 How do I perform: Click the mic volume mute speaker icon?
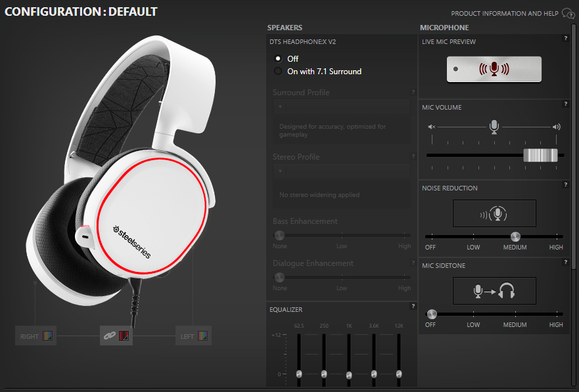pyautogui.click(x=432, y=127)
